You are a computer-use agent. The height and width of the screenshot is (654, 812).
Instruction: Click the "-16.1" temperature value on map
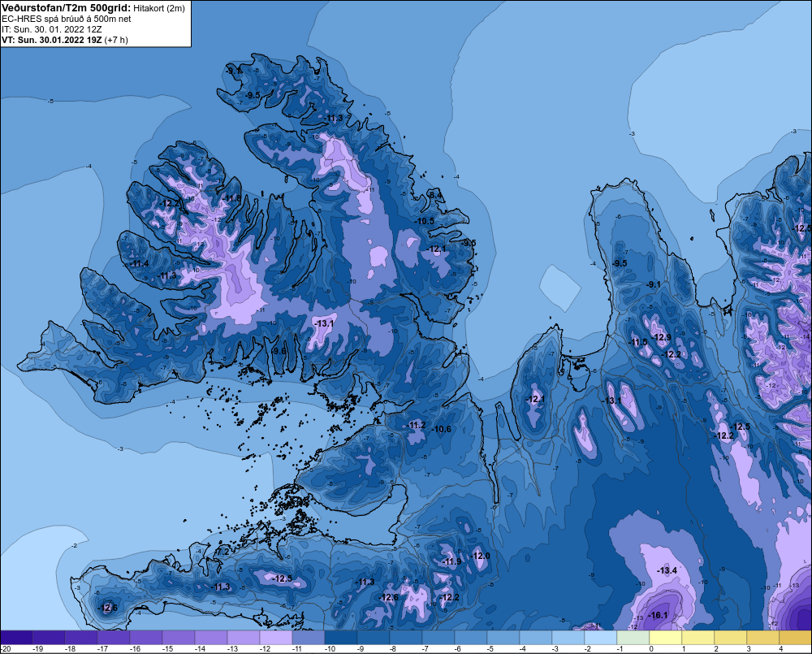(x=658, y=616)
